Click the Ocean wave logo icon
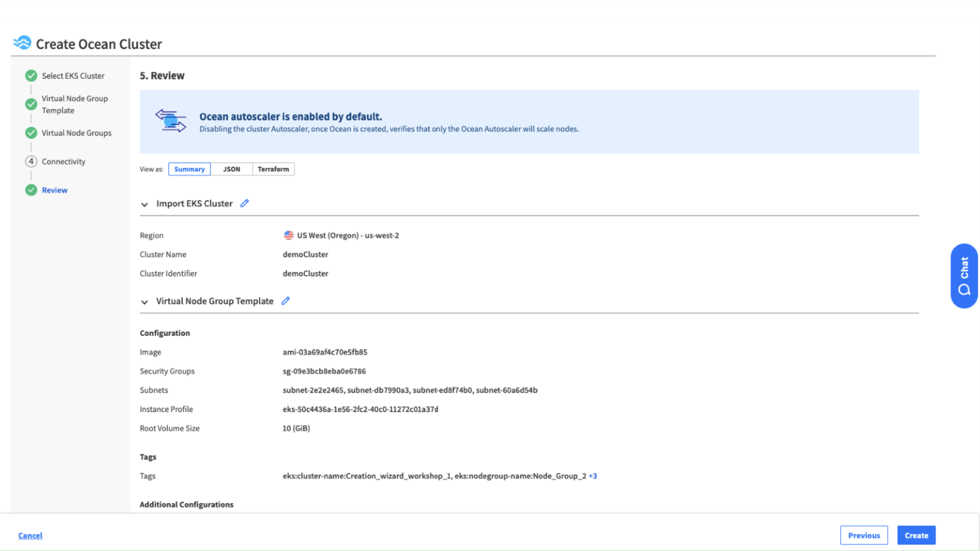 click(22, 43)
